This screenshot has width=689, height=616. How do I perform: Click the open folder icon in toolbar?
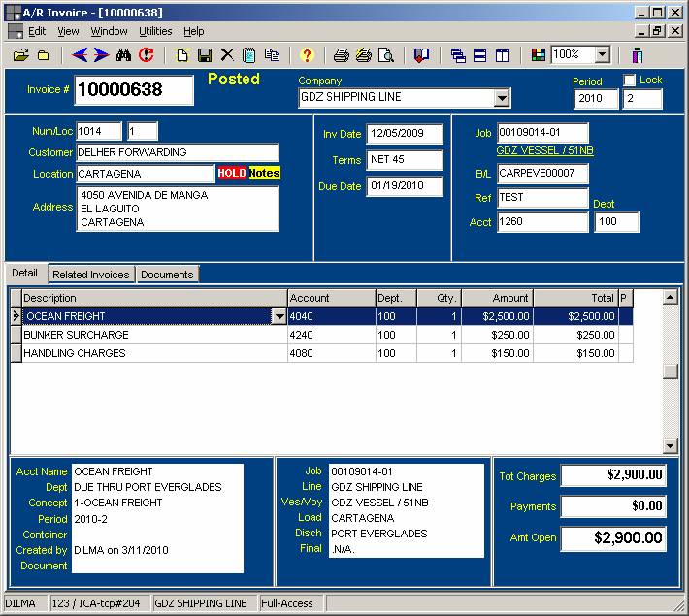point(21,55)
